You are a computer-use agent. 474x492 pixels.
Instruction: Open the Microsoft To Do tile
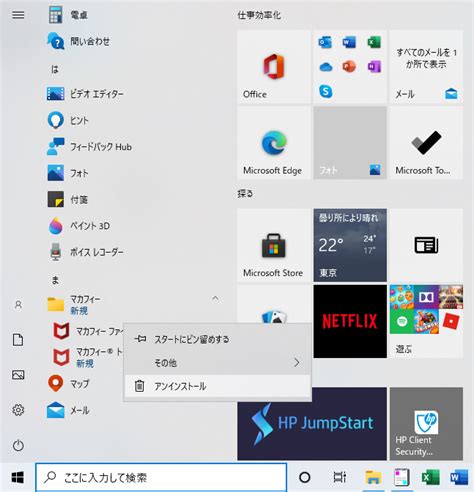point(426,143)
